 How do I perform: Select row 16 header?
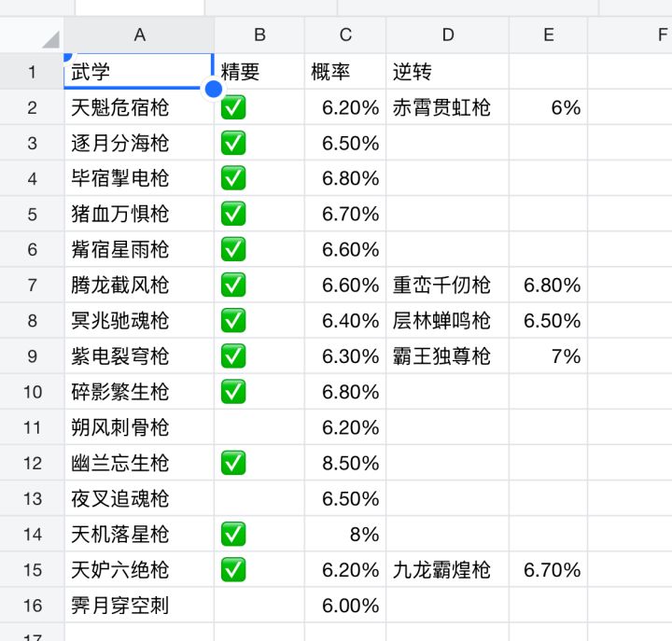tap(32, 605)
